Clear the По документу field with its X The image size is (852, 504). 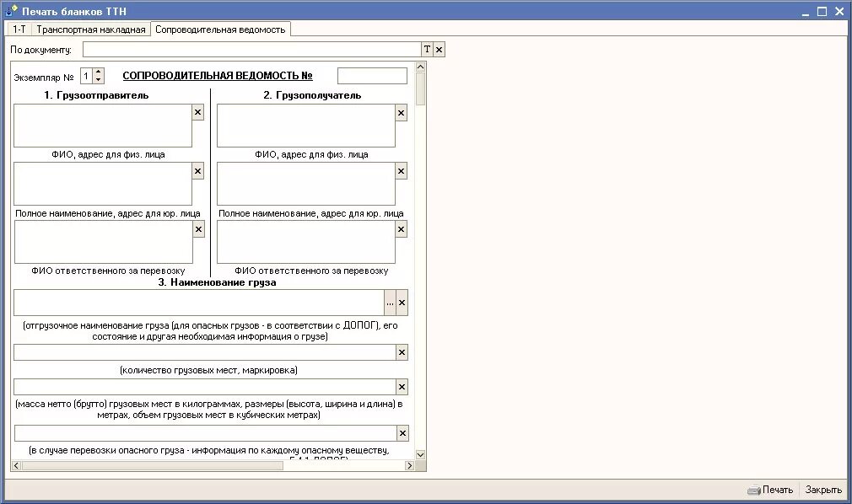(x=439, y=50)
